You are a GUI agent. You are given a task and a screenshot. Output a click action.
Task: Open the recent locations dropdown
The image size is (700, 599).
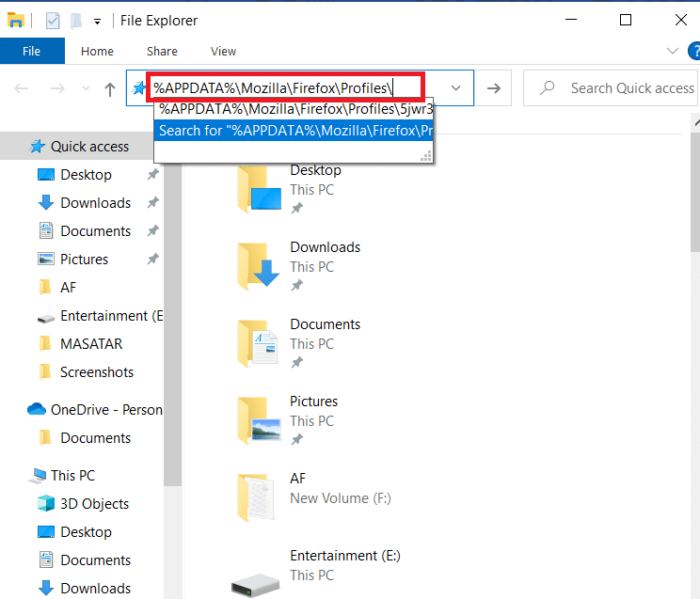87,88
